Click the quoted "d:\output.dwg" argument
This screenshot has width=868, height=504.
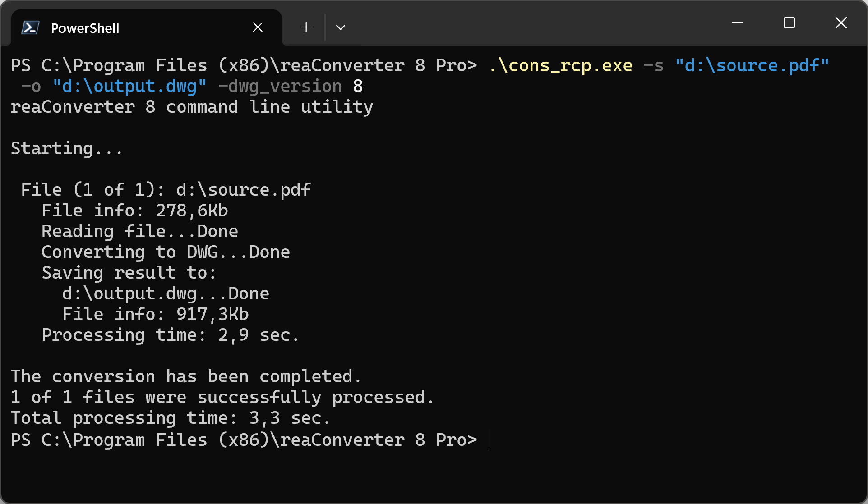[129, 86]
